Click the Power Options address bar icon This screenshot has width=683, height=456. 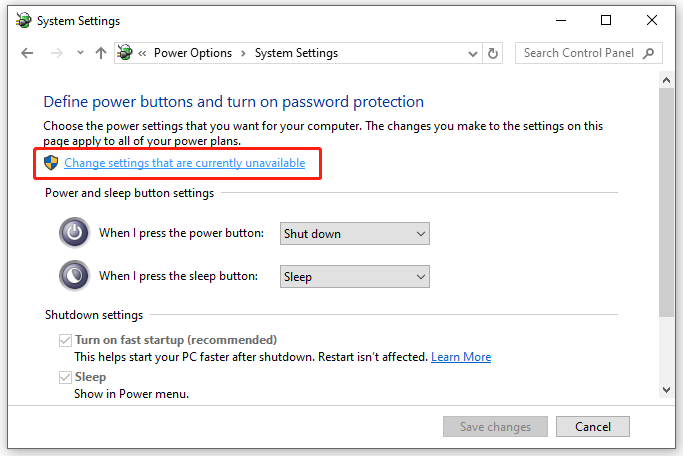click(x=126, y=54)
